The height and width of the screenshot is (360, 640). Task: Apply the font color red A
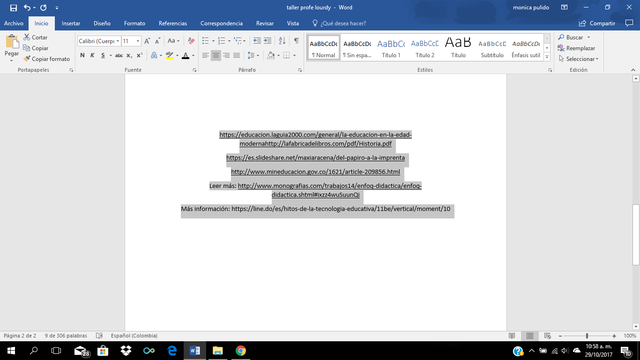coord(185,56)
